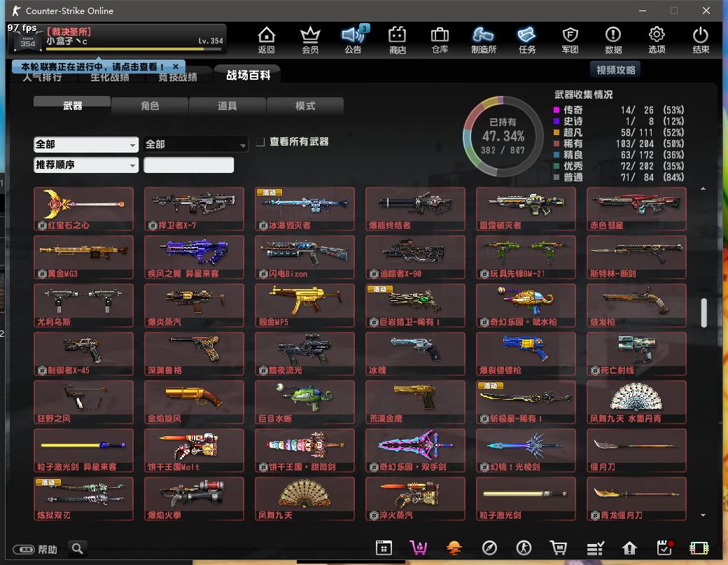Select the 爆焰火拳 weapon card

[x=194, y=498]
